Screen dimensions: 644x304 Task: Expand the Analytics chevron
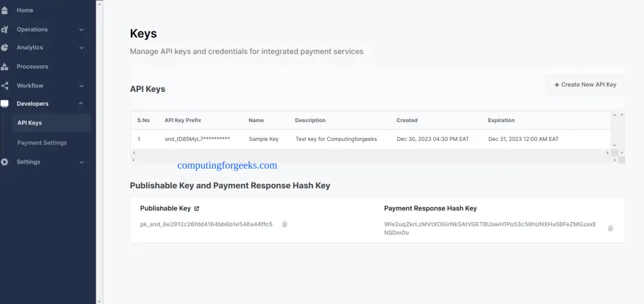81,48
